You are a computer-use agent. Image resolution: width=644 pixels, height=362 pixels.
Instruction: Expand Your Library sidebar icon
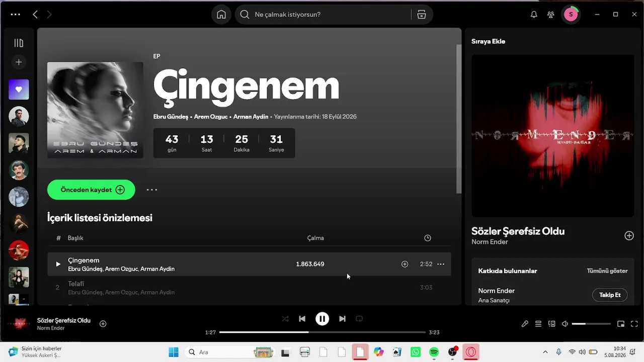coord(19,43)
